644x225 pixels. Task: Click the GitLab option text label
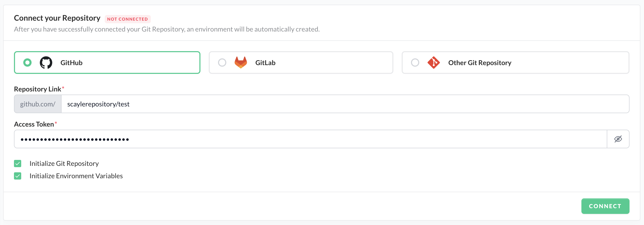click(265, 63)
